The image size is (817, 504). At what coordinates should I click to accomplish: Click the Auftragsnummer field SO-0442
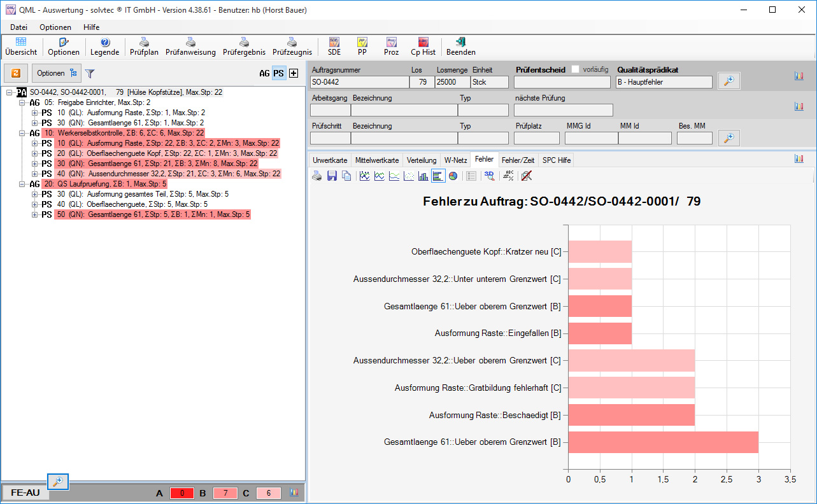[359, 82]
